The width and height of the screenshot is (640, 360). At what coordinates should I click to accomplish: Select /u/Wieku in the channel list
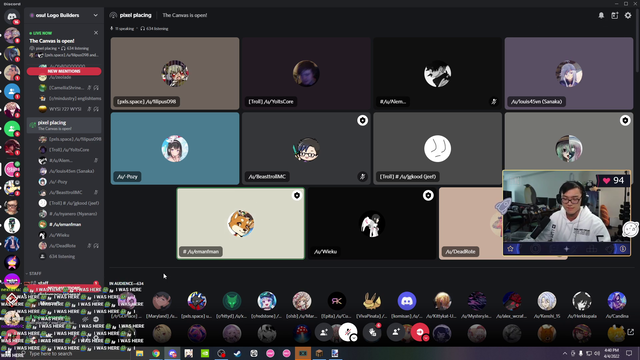click(65, 235)
